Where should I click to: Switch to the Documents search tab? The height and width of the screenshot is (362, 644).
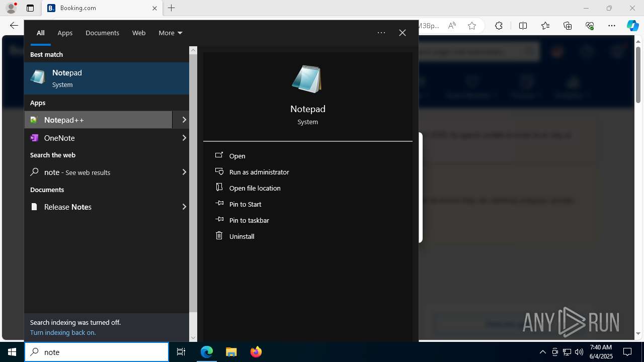[x=102, y=33]
